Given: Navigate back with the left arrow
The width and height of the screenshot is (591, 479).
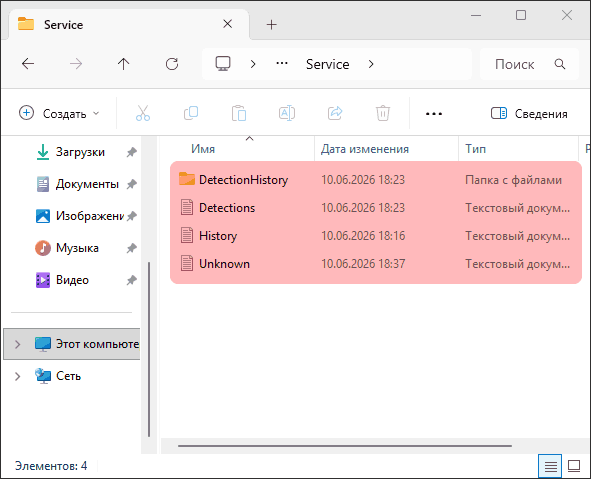Looking at the screenshot, I should coord(28,64).
